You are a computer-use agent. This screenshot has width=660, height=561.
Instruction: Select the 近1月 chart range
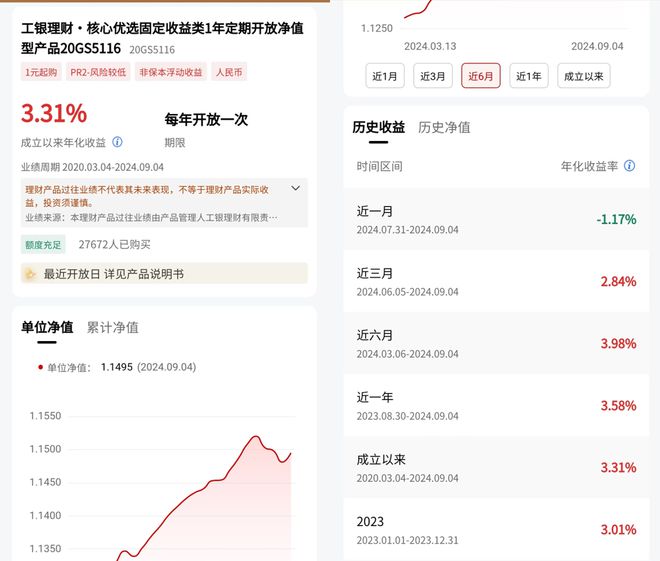pyautogui.click(x=385, y=76)
